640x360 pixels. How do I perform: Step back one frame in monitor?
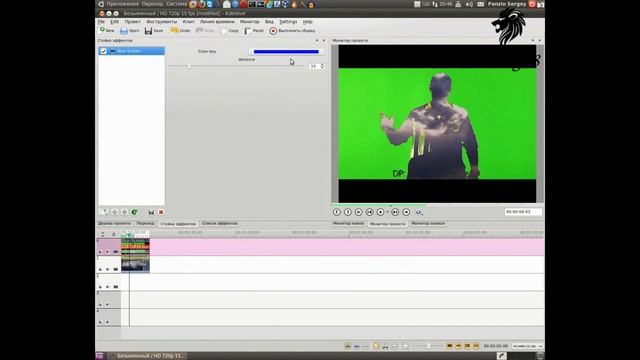369,212
